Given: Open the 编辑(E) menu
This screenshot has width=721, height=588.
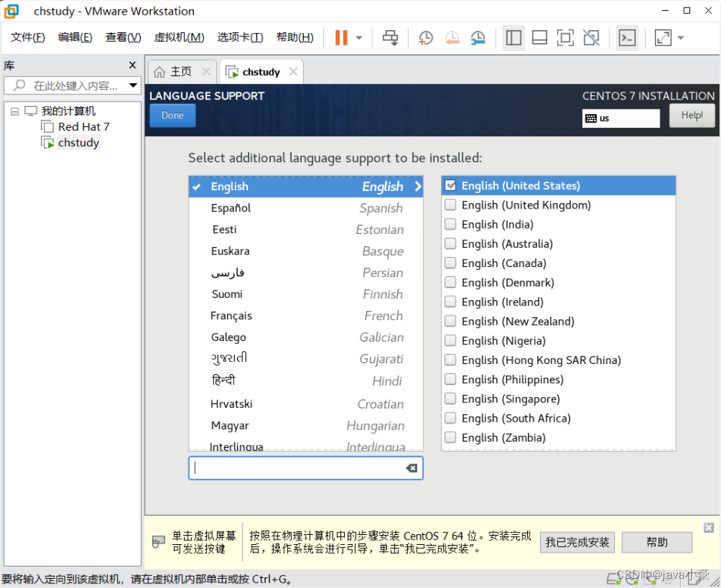Looking at the screenshot, I should [x=75, y=37].
